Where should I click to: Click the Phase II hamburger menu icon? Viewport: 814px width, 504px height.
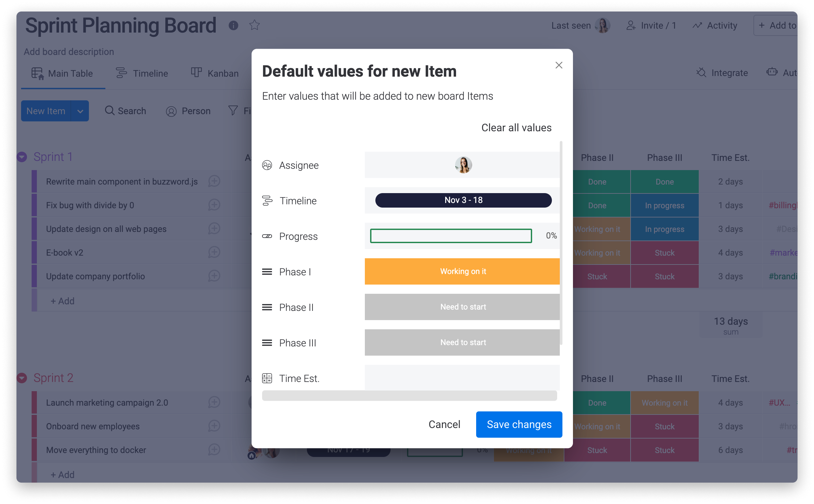(x=267, y=307)
